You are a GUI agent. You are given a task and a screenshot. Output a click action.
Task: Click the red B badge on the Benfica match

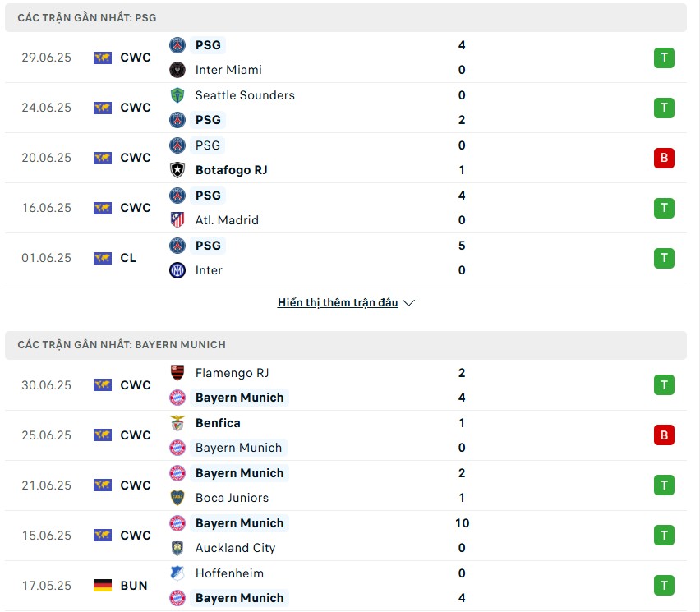pyautogui.click(x=664, y=435)
